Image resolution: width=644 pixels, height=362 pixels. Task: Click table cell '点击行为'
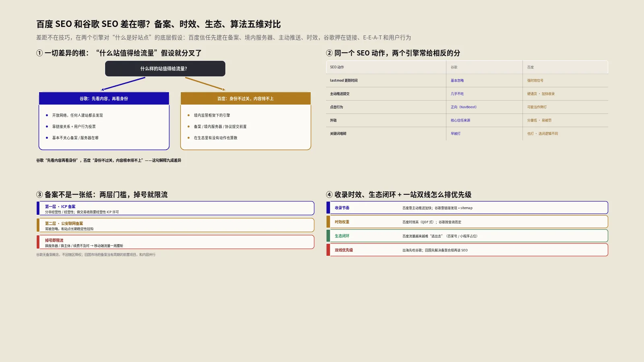click(x=336, y=107)
